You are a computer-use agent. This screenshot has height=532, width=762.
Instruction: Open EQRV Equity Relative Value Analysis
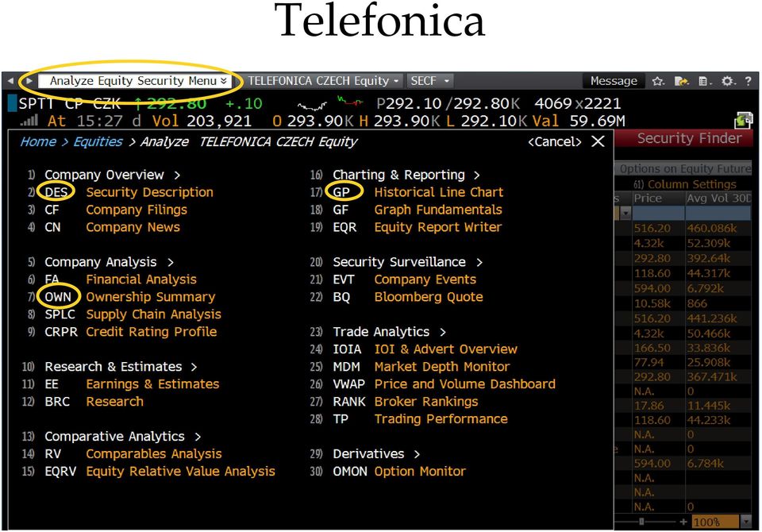(160, 472)
